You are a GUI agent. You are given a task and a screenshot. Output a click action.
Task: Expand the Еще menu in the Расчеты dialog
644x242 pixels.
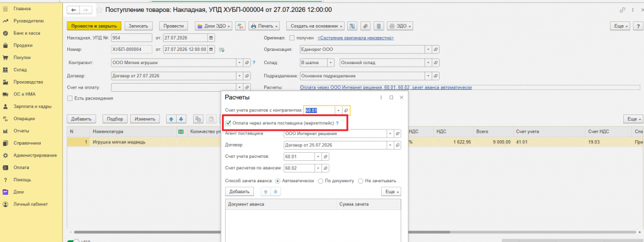point(391,192)
